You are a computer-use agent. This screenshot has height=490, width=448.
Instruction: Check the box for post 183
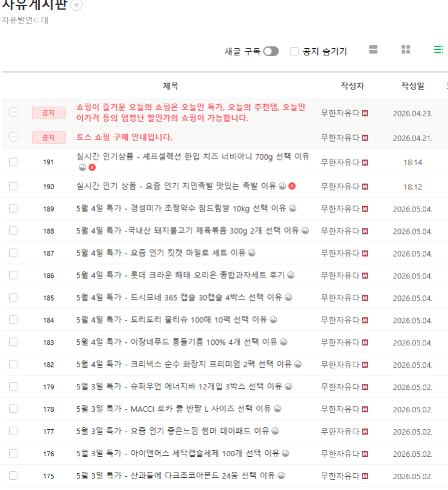pyautogui.click(x=13, y=342)
